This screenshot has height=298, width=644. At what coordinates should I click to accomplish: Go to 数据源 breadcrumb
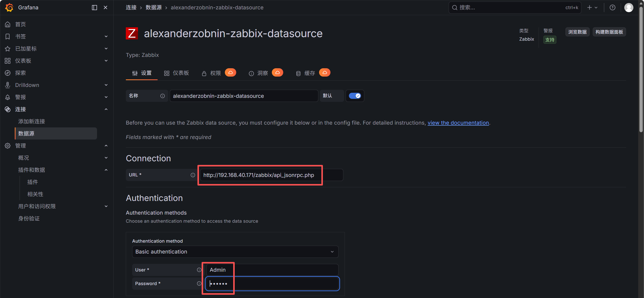(x=154, y=8)
